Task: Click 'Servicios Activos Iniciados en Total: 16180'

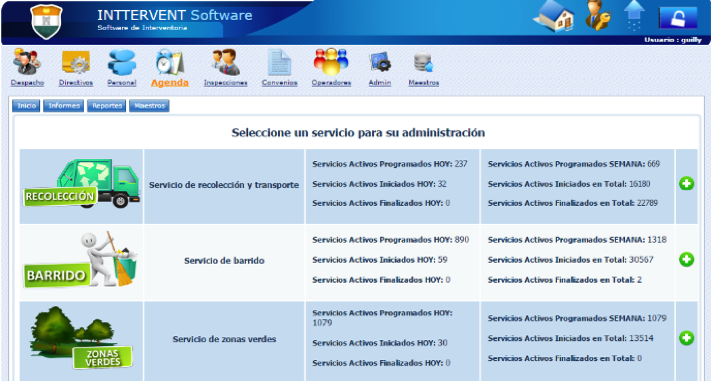Action: pos(569,184)
